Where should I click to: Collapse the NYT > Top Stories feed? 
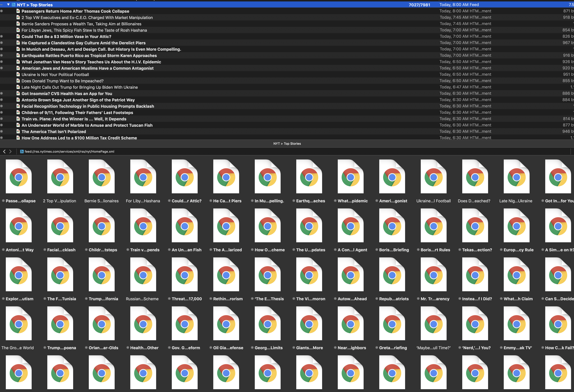8,4
